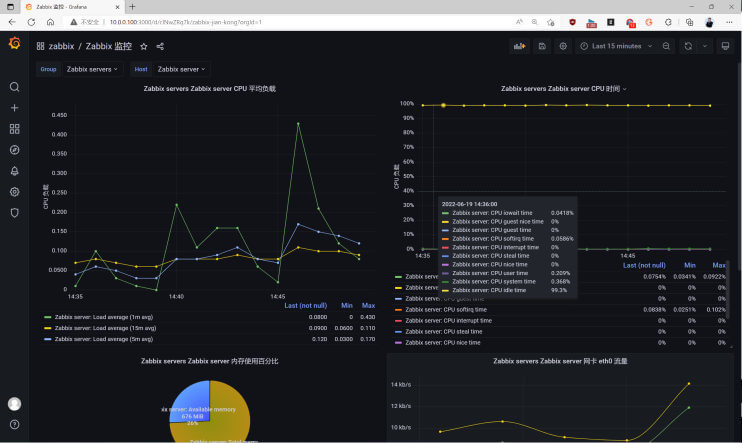This screenshot has width=742, height=443.
Task: Open dashboard settings gear in top bar
Action: pos(563,46)
